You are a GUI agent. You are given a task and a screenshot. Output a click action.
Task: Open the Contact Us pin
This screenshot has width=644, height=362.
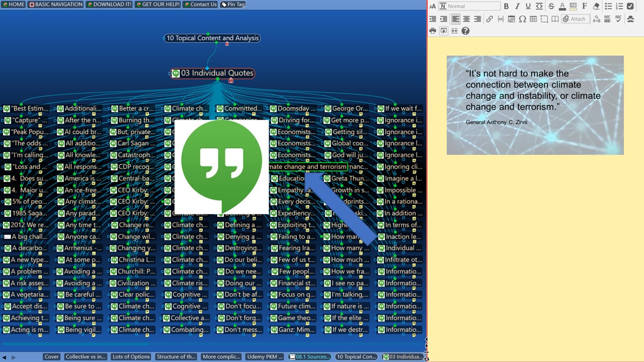200,5
